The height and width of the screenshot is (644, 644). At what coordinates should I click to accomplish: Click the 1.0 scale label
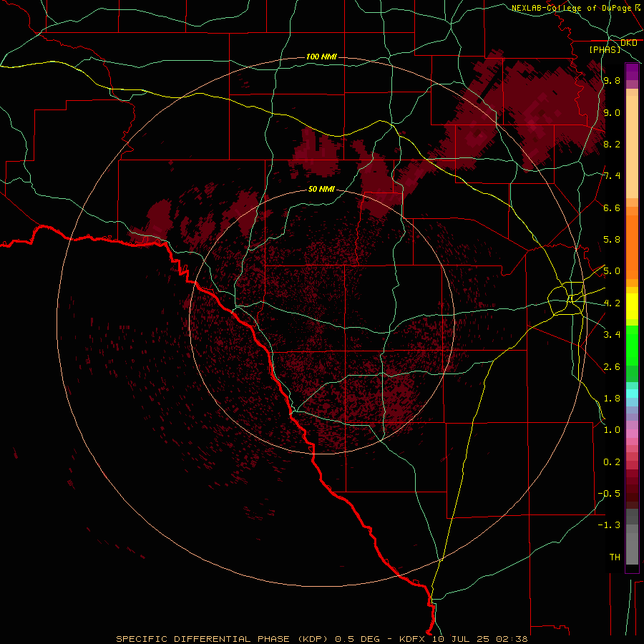[612, 430]
